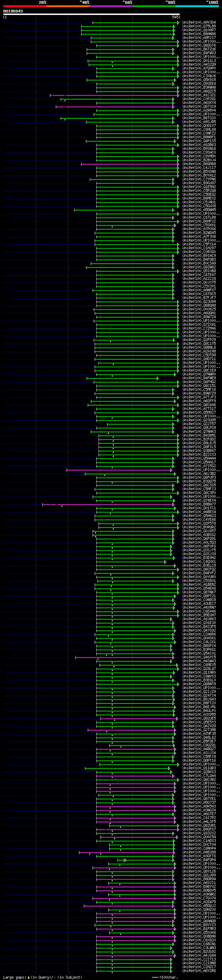Select the white AU196943 query sequence bar
This screenshot has height=980, width=222.
click(92, 14)
